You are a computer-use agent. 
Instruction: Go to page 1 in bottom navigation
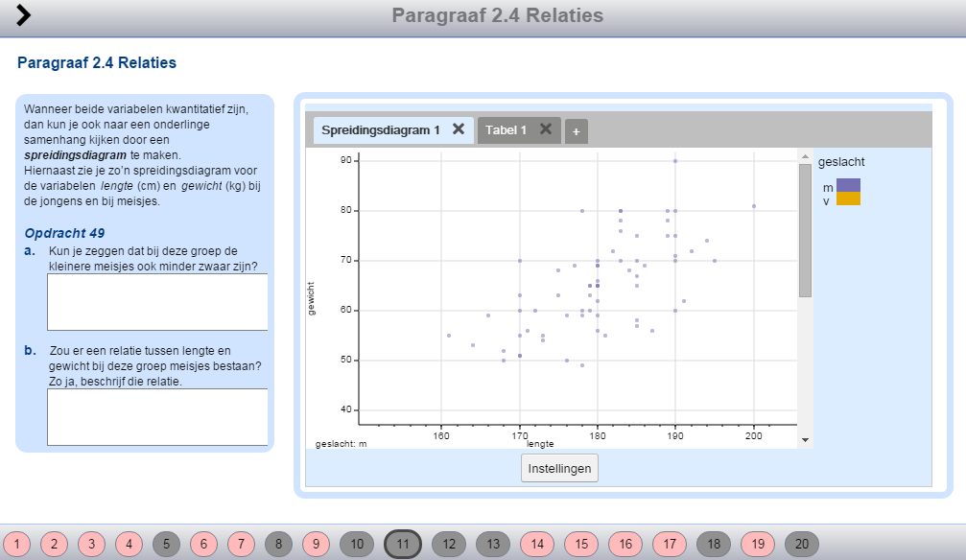pos(17,545)
